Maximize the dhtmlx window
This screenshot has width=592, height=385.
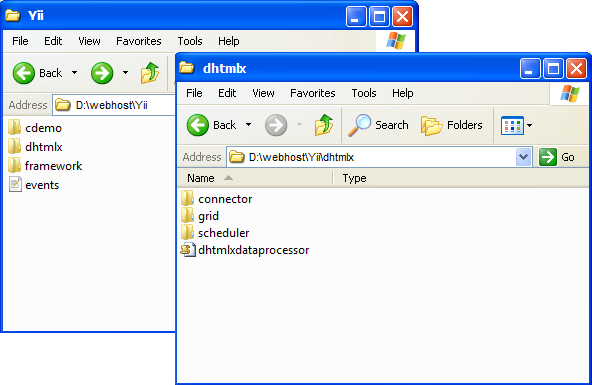pos(553,69)
